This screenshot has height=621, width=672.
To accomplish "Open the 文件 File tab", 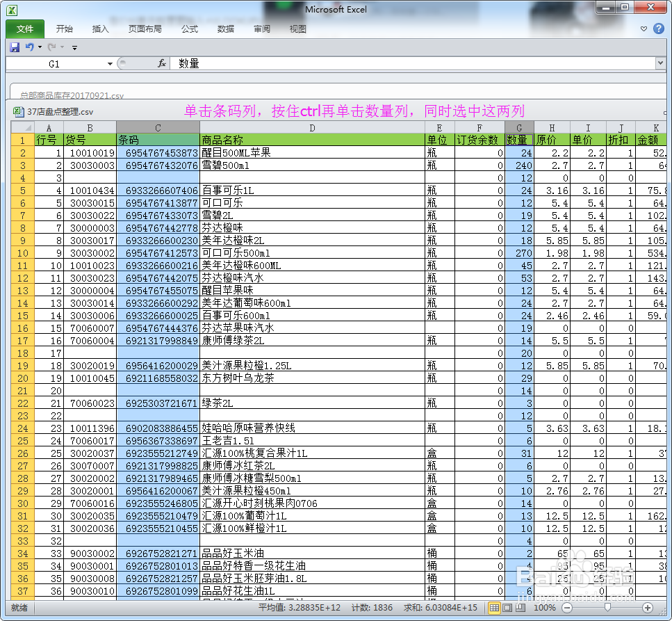I will (25, 29).
